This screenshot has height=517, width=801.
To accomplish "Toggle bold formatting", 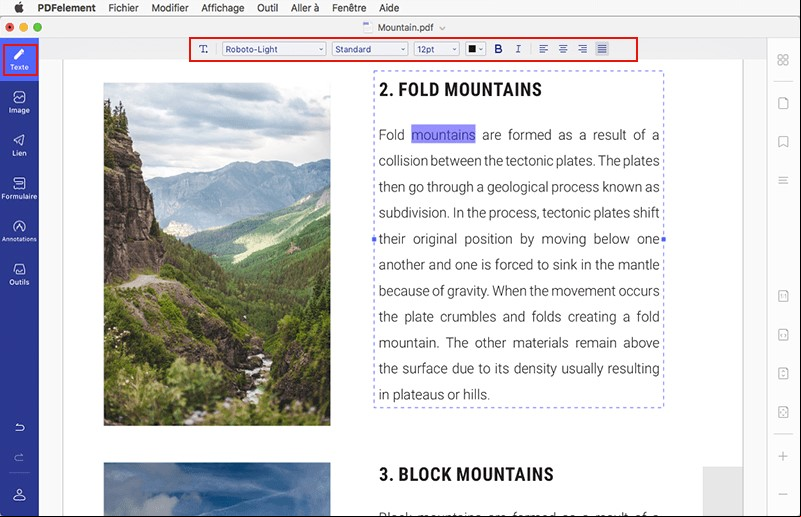I will pos(499,49).
